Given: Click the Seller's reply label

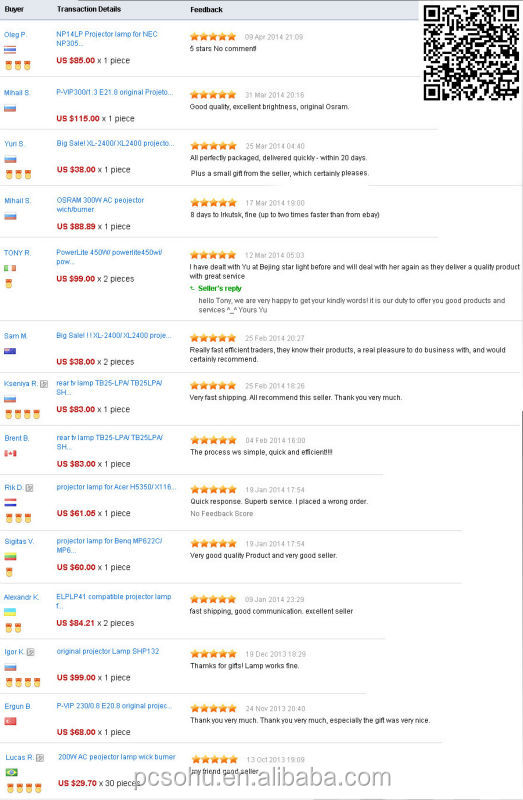Looking at the screenshot, I should click(219, 288).
